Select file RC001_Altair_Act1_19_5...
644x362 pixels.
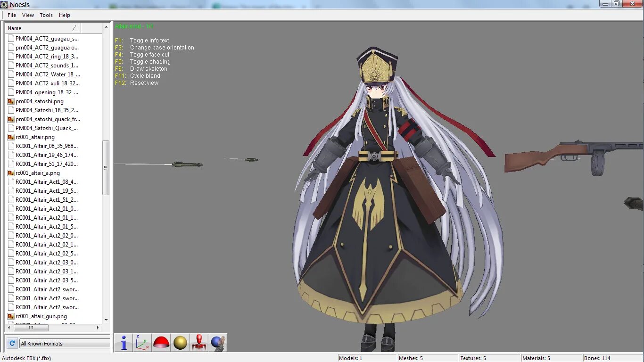[47, 191]
